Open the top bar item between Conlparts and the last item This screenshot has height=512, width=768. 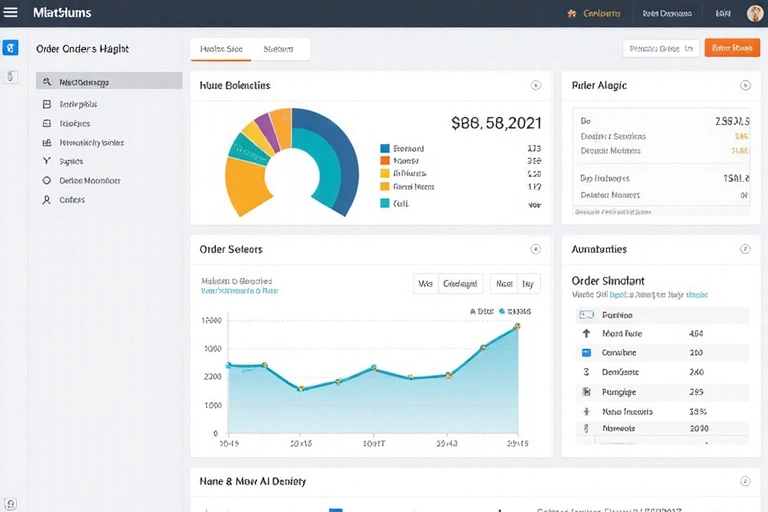667,14
